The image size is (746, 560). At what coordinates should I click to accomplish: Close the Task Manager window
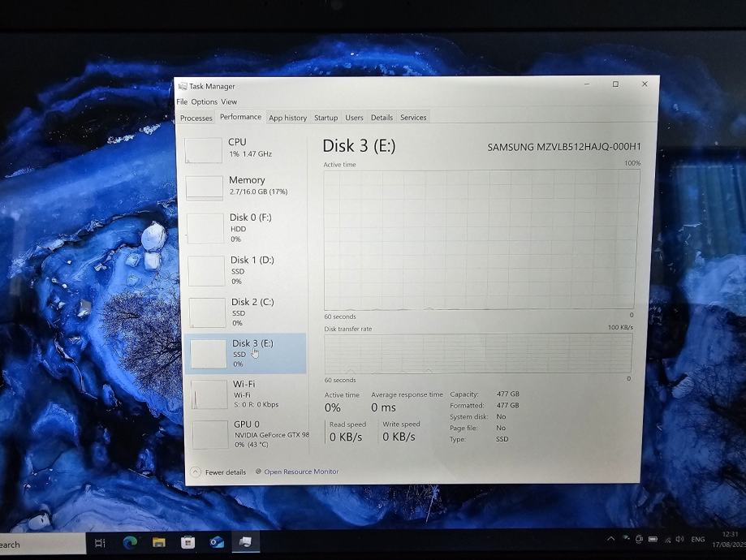(645, 84)
